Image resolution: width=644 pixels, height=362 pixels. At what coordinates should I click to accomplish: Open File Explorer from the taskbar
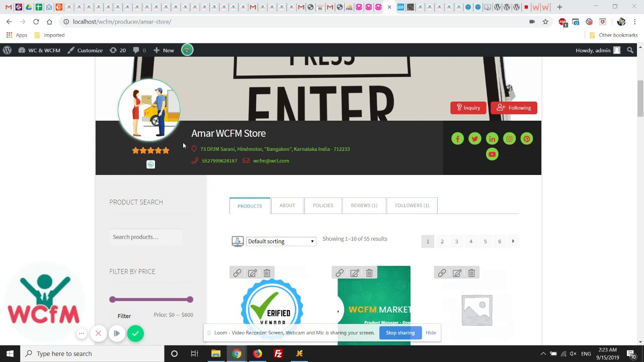pyautogui.click(x=216, y=353)
